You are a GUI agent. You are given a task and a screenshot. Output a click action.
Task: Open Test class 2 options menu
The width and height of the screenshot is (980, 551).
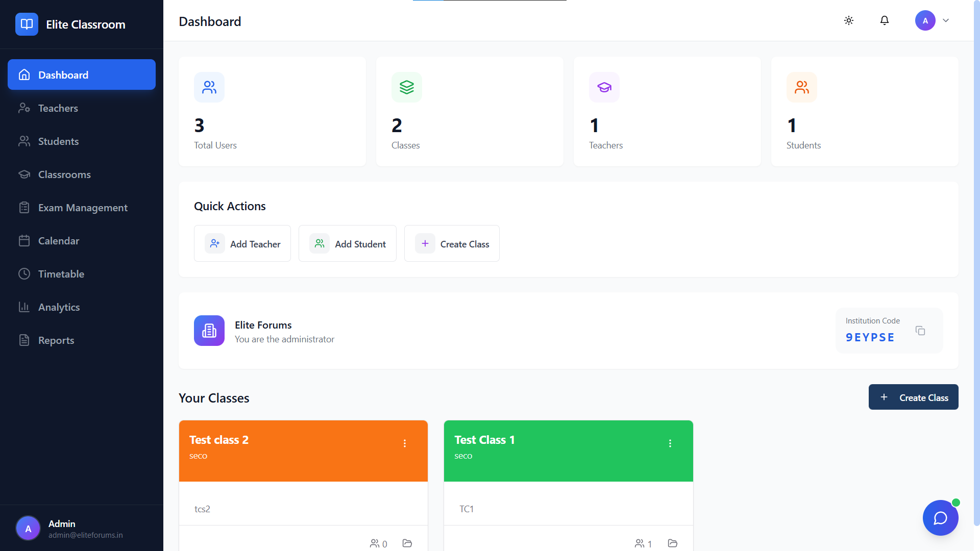pos(405,443)
